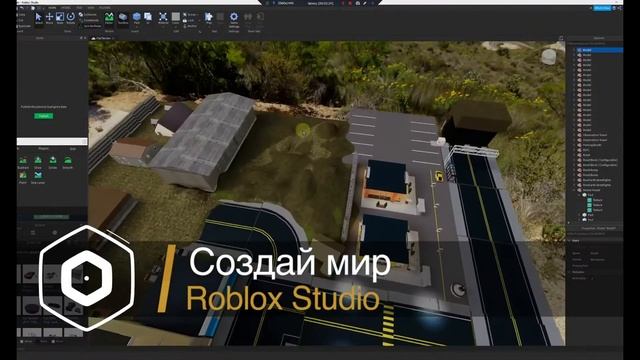The width and height of the screenshot is (640, 360).
Task: Switch to the VIEW ribbon tab
Action: tap(91, 7)
